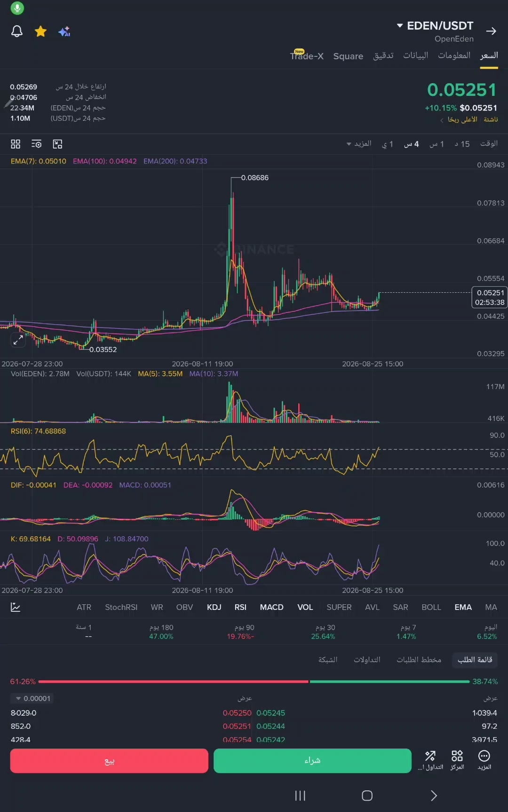Tap the green microphone status indicator

point(17,8)
